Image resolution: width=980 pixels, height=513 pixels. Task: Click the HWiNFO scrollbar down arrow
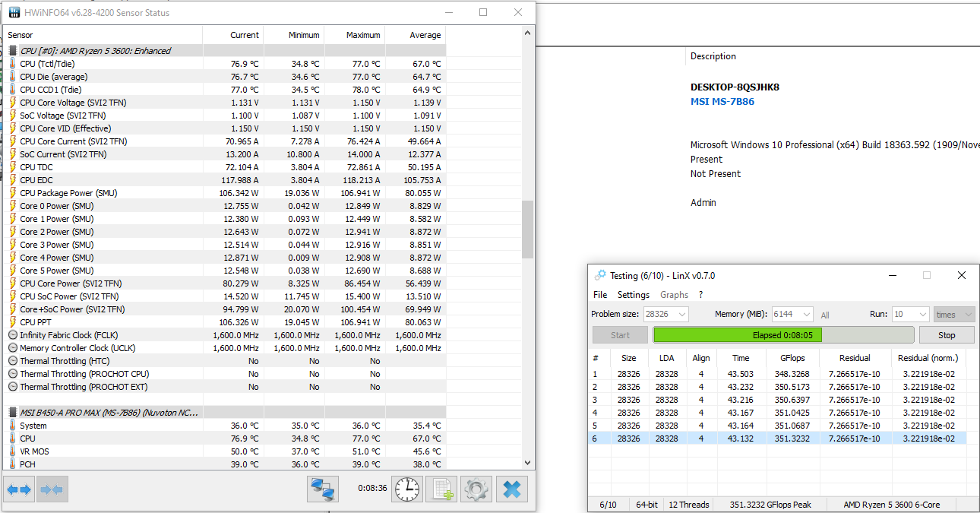click(x=528, y=462)
